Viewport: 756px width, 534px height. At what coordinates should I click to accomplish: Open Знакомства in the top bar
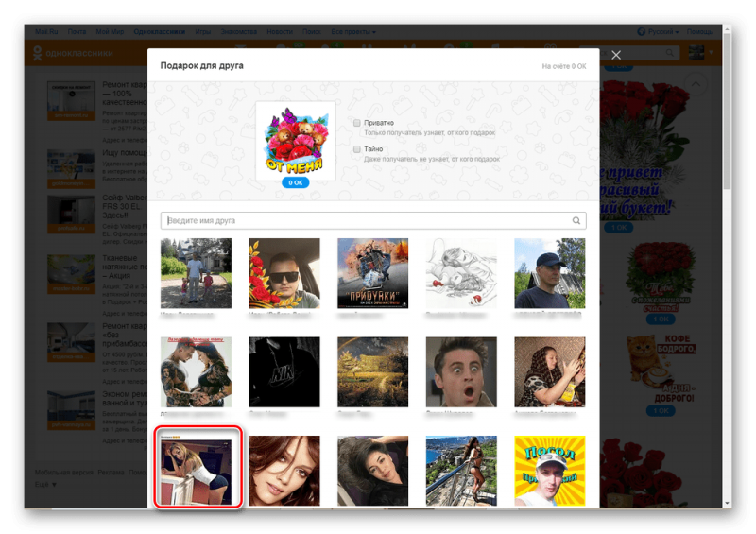tap(239, 31)
